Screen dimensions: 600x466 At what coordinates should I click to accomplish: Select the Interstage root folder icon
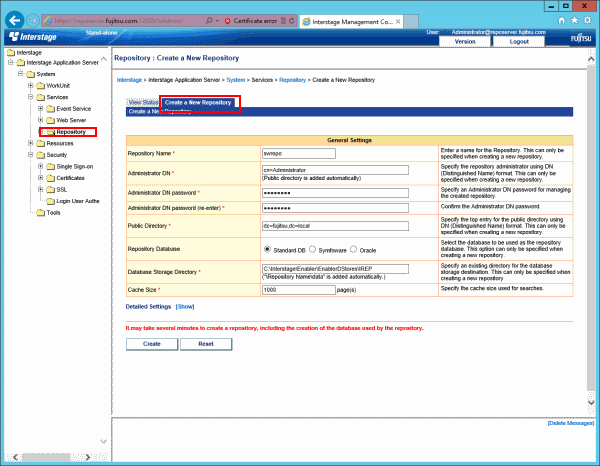[11, 52]
